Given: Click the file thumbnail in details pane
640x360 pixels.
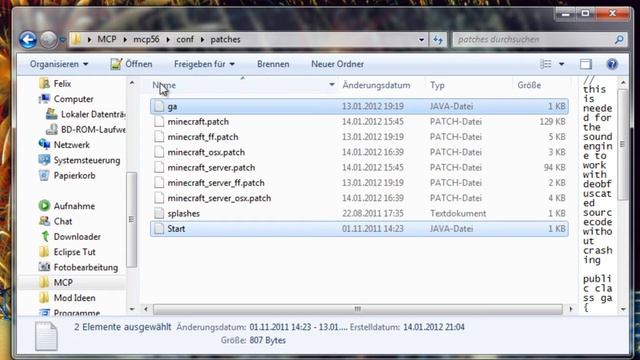Looking at the screenshot, I should [x=46, y=336].
